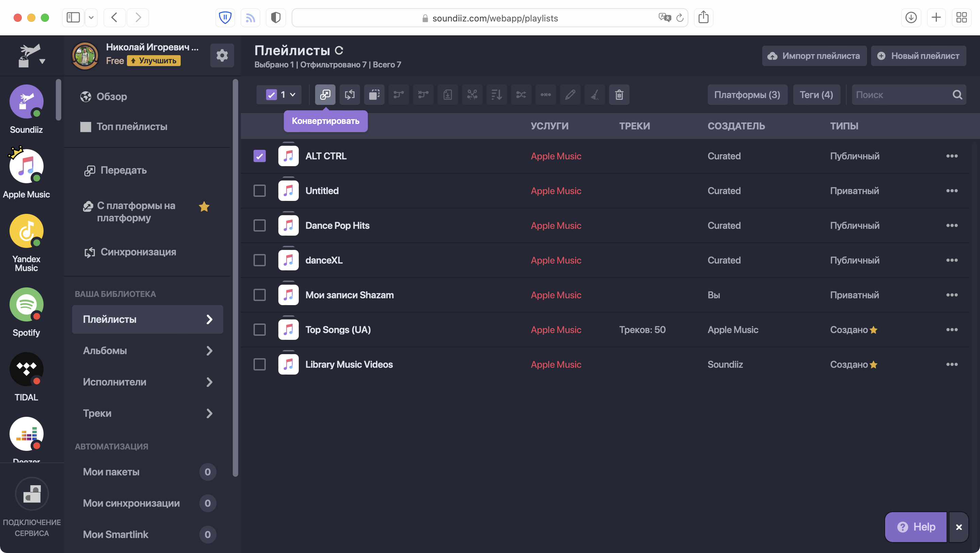Check the Мои записи Shazam checkbox

(259, 295)
